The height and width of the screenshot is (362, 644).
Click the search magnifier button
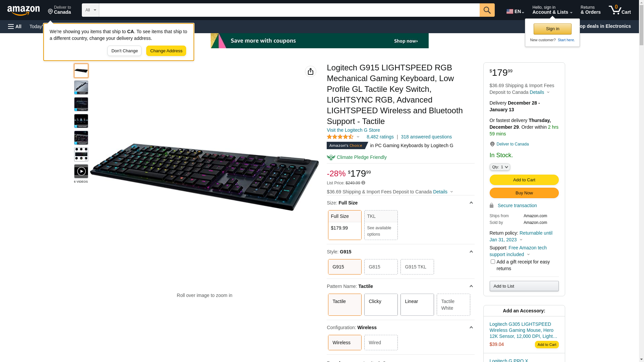487,10
